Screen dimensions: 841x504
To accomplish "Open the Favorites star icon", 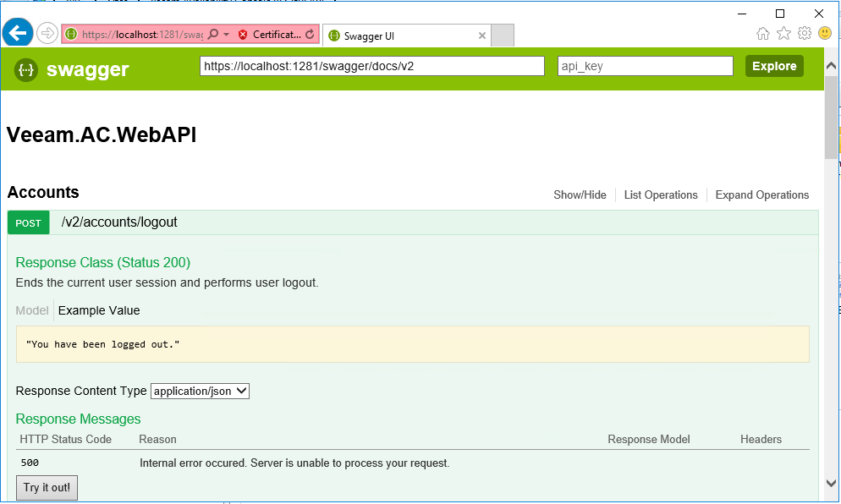I will 783,34.
